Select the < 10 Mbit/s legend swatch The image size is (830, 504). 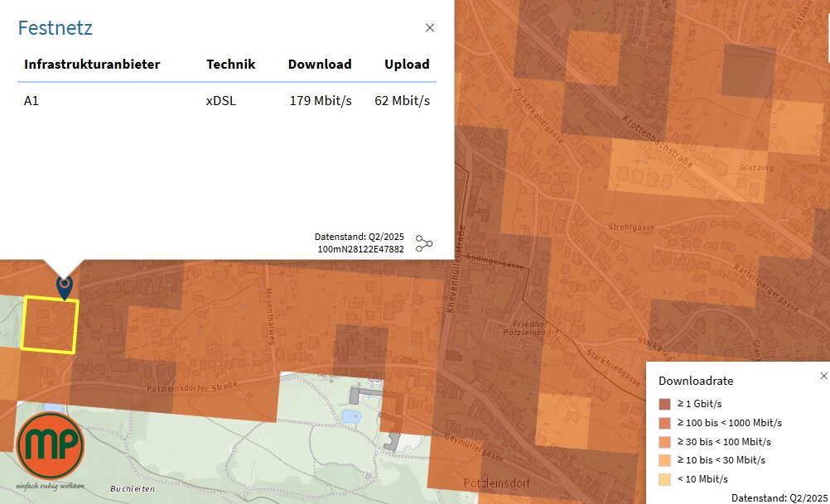(x=664, y=478)
